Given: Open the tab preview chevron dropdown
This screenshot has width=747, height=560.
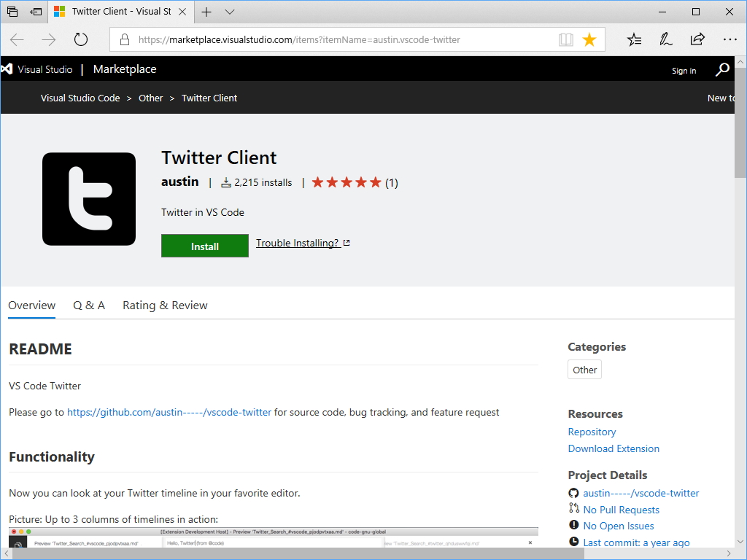Looking at the screenshot, I should point(230,12).
